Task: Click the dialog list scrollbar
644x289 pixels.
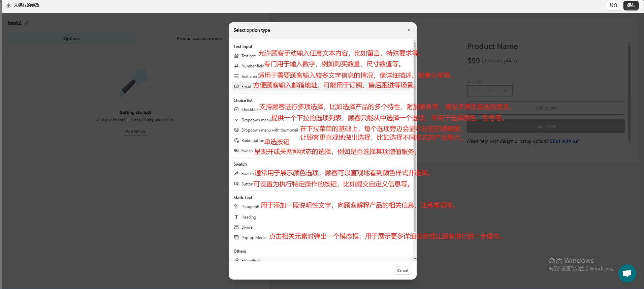Action: coord(415,137)
